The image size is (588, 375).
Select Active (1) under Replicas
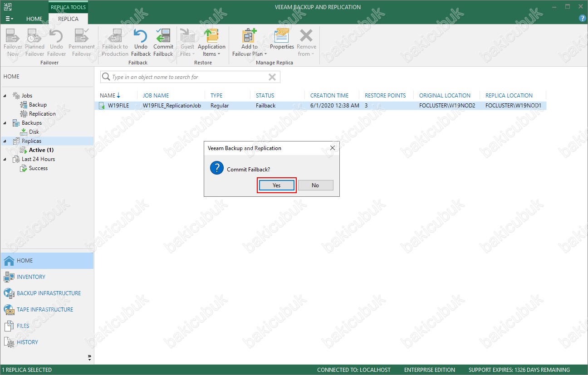click(x=41, y=150)
